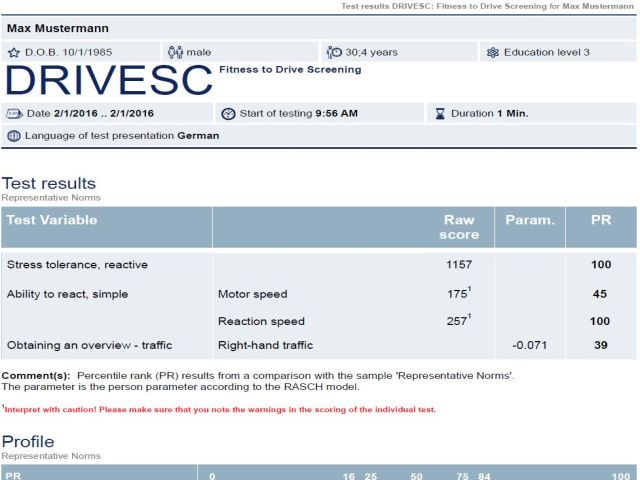Select the Test Variable column header

point(52,220)
